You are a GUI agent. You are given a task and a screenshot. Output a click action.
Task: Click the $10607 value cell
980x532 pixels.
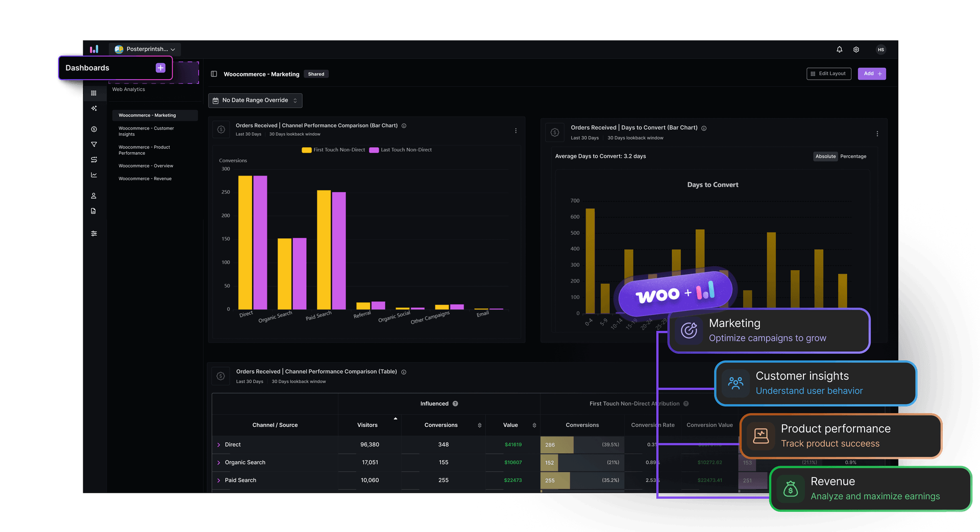pos(513,463)
